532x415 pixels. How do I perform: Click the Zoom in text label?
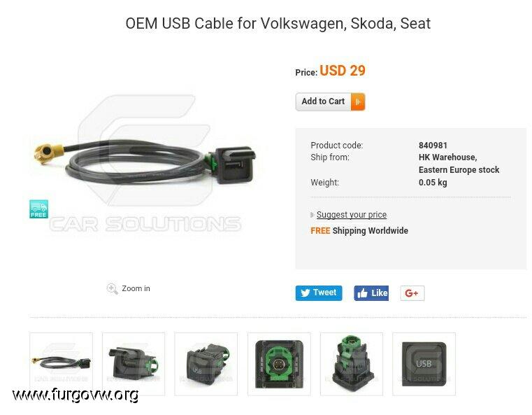tap(136, 288)
